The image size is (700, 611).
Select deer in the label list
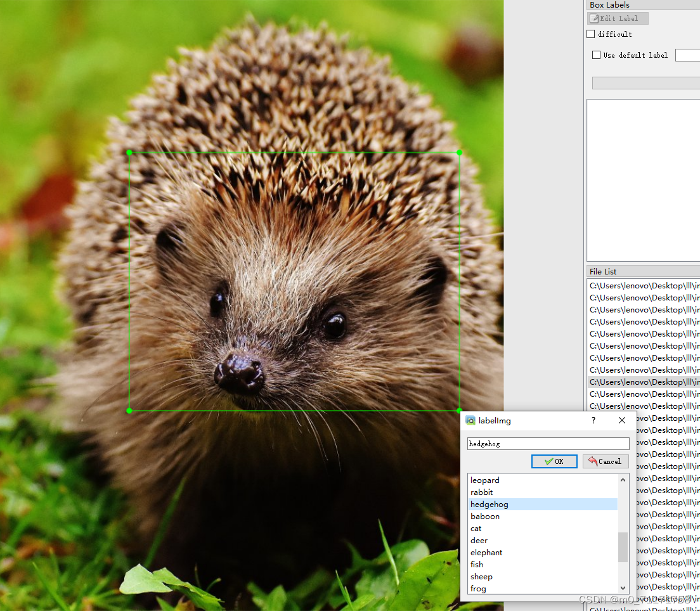click(x=543, y=541)
